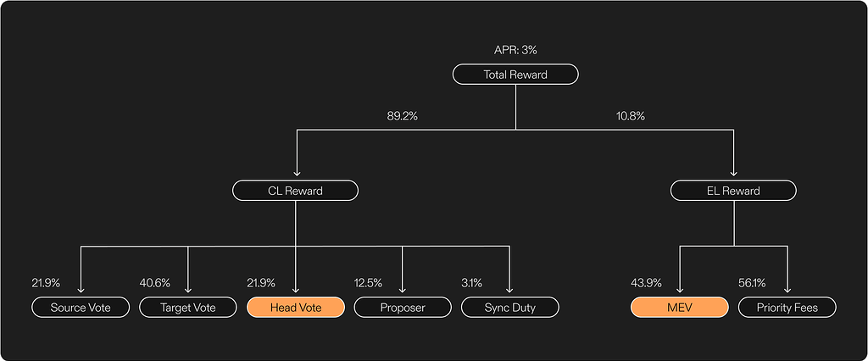The image size is (868, 361).
Task: Click the Total Reward node
Action: pos(515,75)
